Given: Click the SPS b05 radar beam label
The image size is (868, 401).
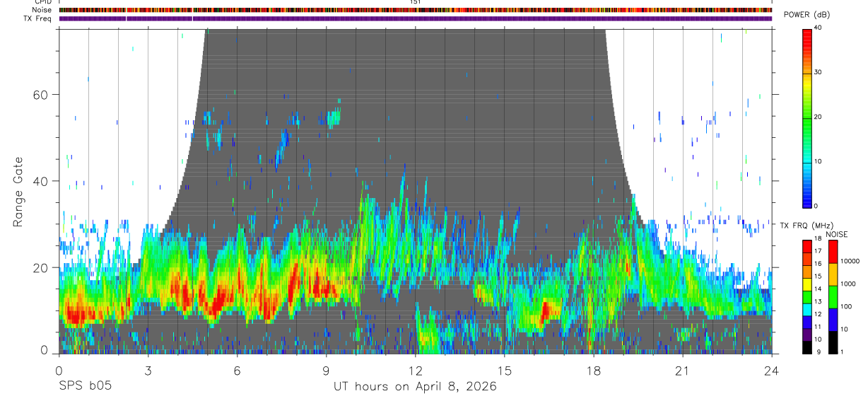Looking at the screenshot, I should click(85, 386).
